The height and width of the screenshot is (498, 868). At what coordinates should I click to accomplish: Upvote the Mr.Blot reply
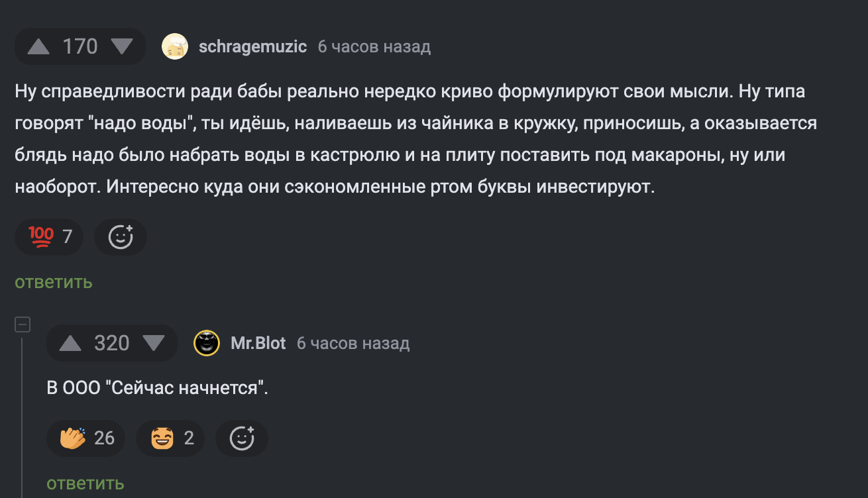pos(71,343)
